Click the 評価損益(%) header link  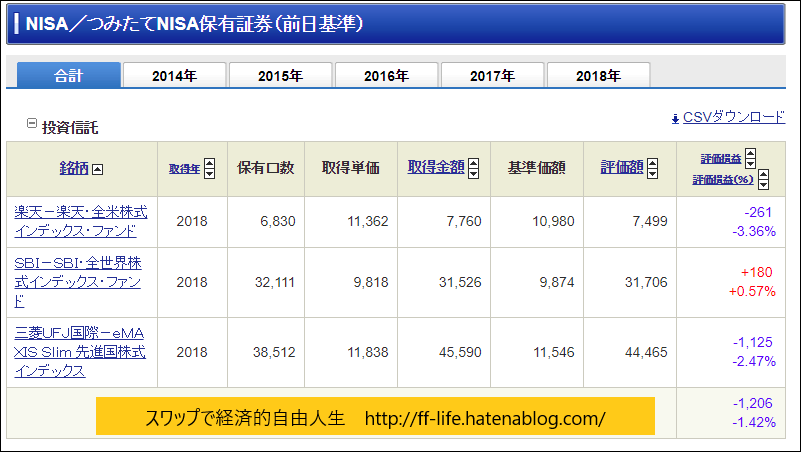pyautogui.click(x=723, y=180)
